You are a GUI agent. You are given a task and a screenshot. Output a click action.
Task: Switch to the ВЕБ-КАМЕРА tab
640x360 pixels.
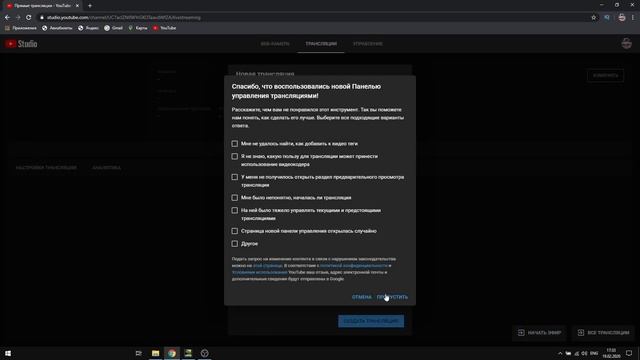coord(275,44)
